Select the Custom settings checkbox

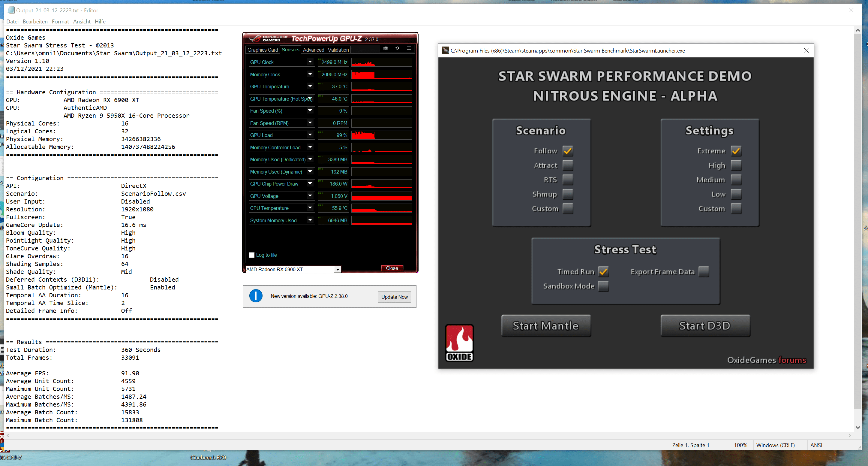[x=736, y=209]
